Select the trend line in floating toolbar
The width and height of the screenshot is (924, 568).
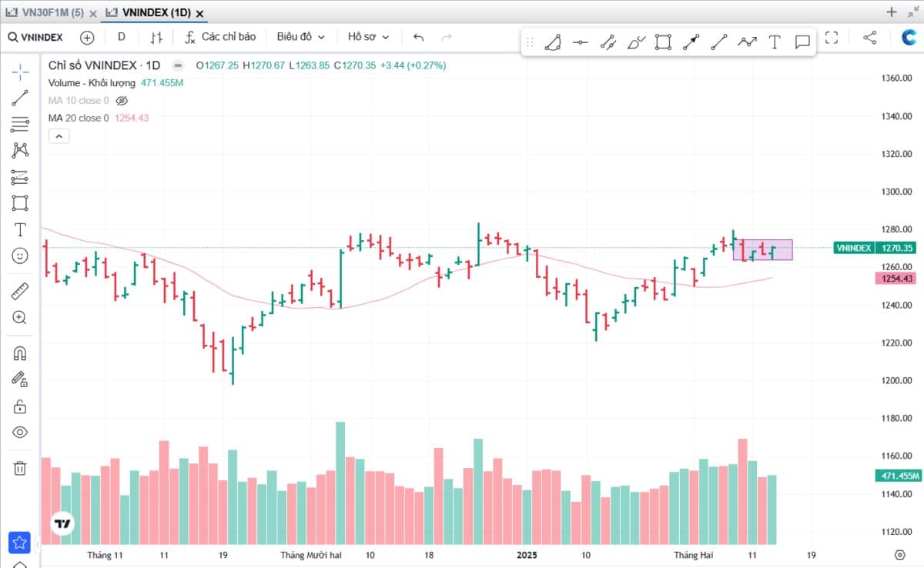719,42
